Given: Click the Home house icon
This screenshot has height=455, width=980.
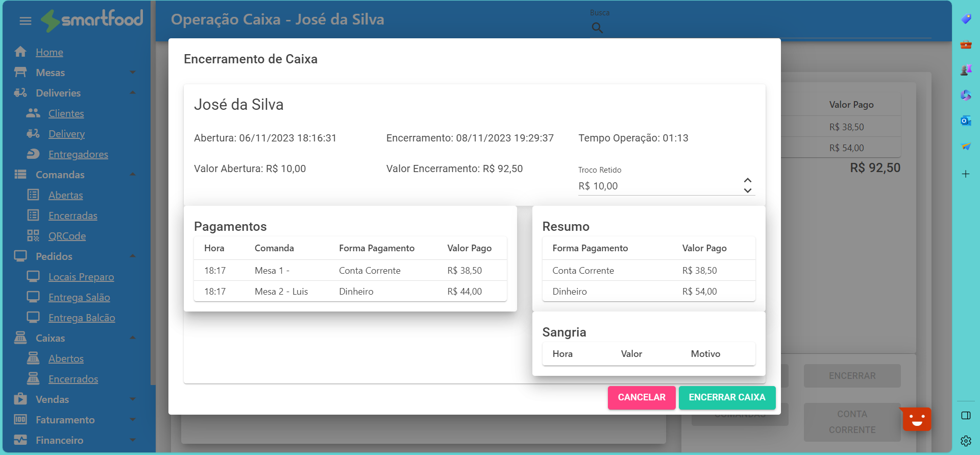Looking at the screenshot, I should point(20,52).
